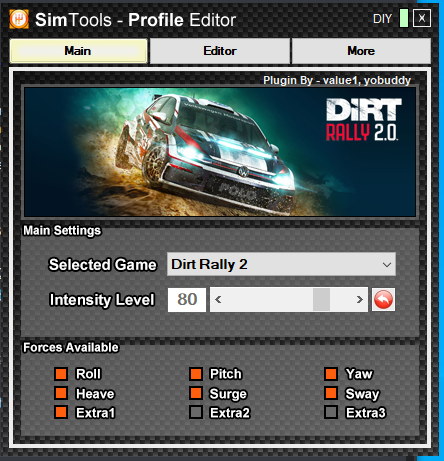Switch to the Editor tab
The height and width of the screenshot is (461, 444).
[x=220, y=51]
